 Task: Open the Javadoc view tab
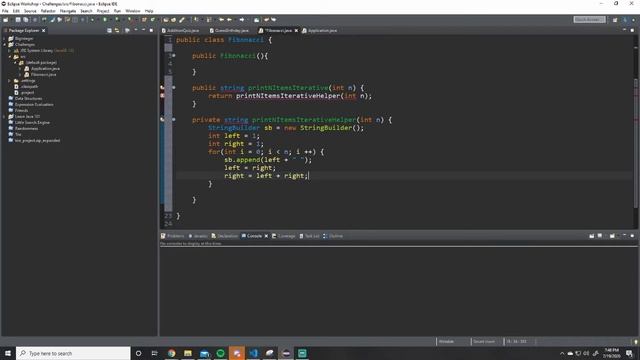(x=198, y=236)
